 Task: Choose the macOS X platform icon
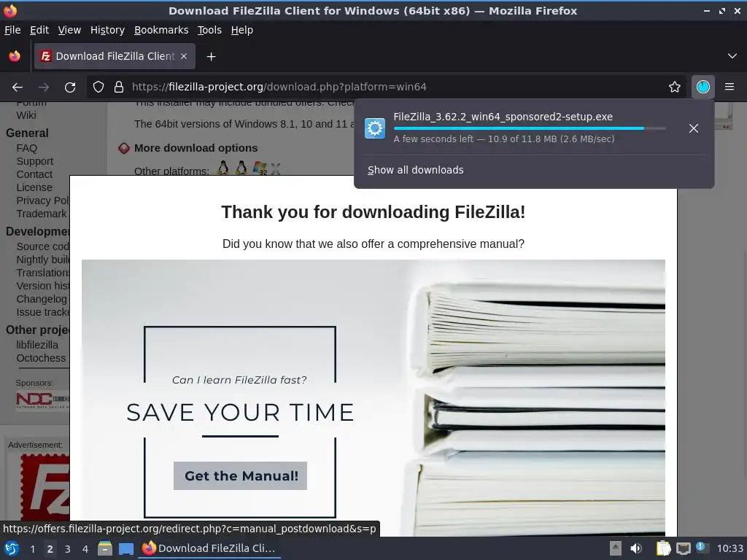[x=275, y=168]
